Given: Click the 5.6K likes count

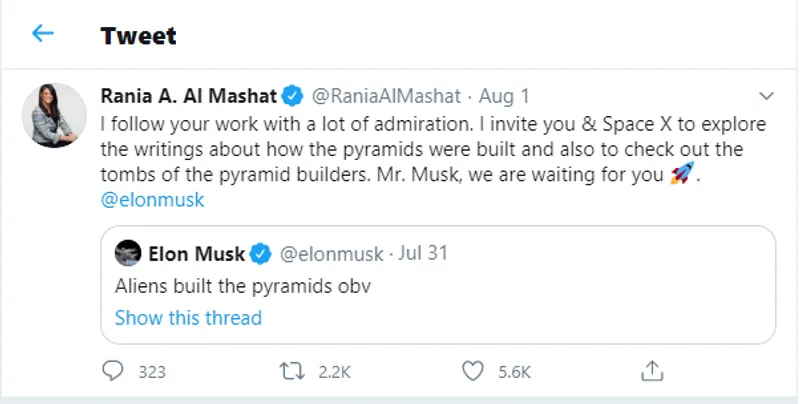Looking at the screenshot, I should click(514, 372).
